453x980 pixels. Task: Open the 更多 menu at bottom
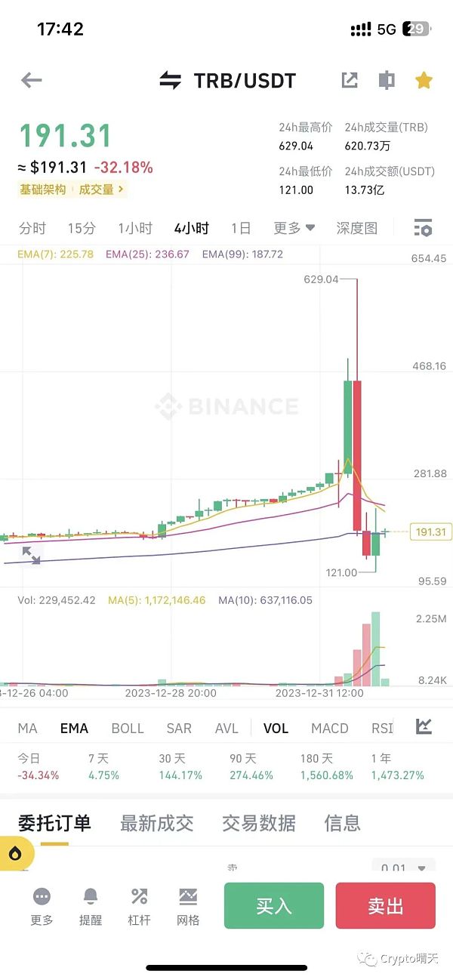coord(42,904)
